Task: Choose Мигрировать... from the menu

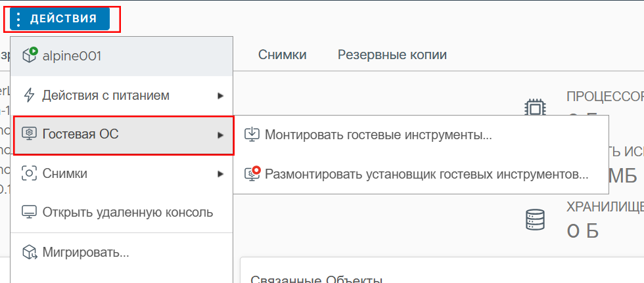Action: click(122, 252)
